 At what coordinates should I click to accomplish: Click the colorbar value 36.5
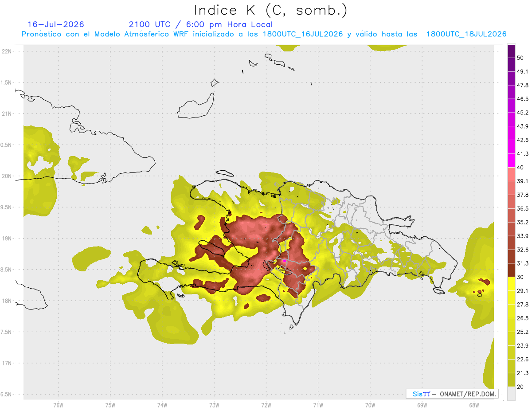523,208
